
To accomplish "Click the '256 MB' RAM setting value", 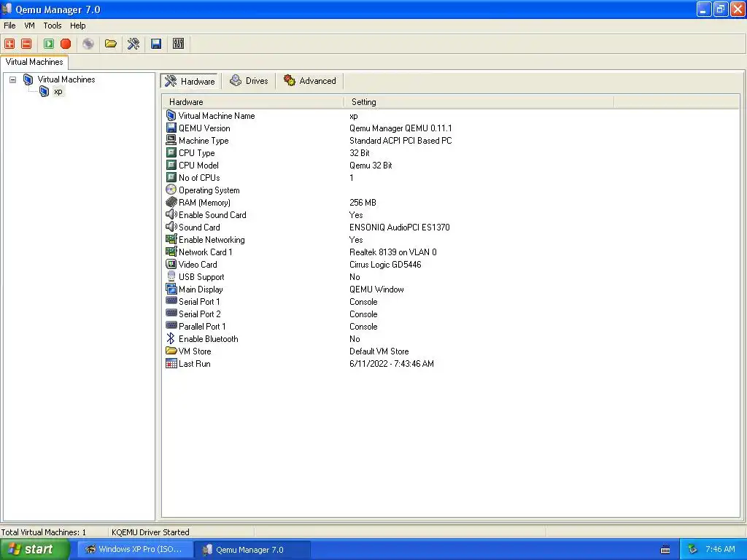I will click(x=363, y=203).
